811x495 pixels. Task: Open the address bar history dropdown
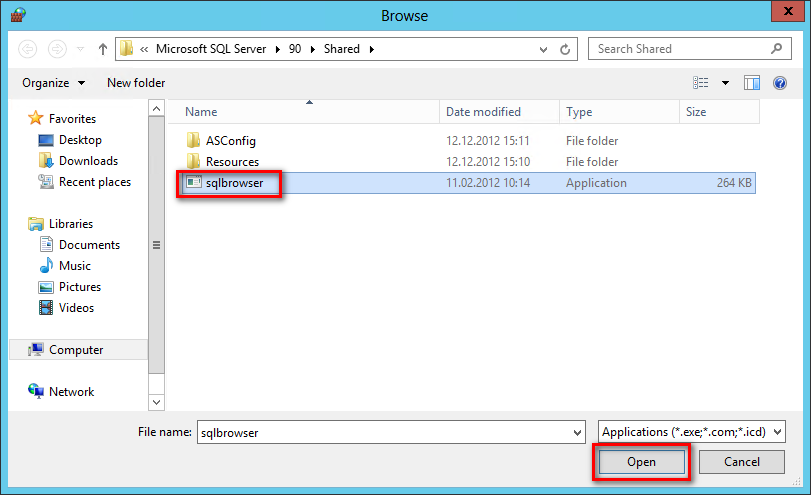tap(543, 49)
